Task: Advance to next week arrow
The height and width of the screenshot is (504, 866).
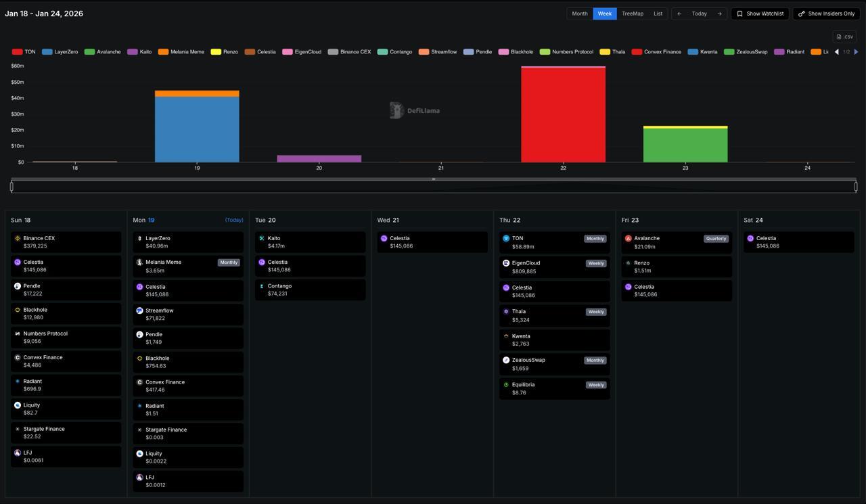Action: tap(719, 14)
